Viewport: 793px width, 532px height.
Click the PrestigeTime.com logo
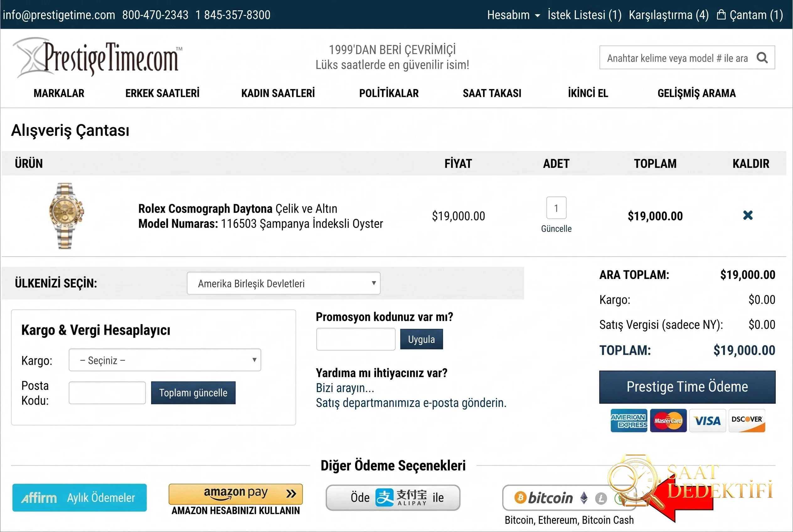click(x=98, y=57)
